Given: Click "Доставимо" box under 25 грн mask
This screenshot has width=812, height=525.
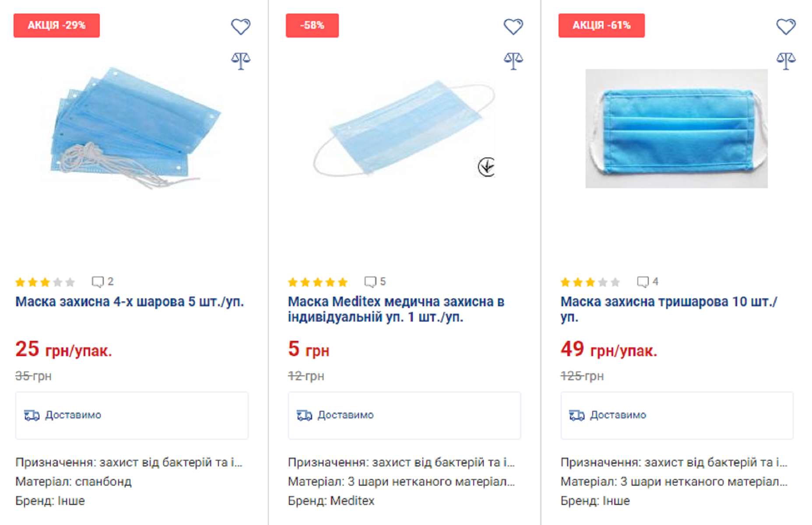Looking at the screenshot, I should click(x=132, y=415).
